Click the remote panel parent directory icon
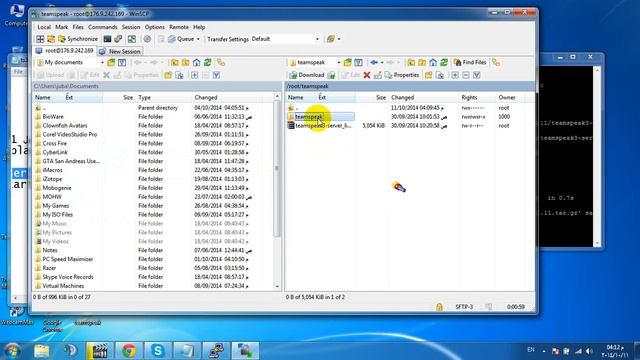The height and width of the screenshot is (360, 640). click(411, 62)
